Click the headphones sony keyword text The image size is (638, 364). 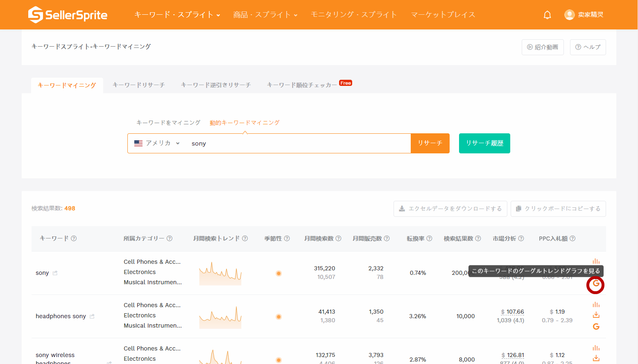coord(61,316)
